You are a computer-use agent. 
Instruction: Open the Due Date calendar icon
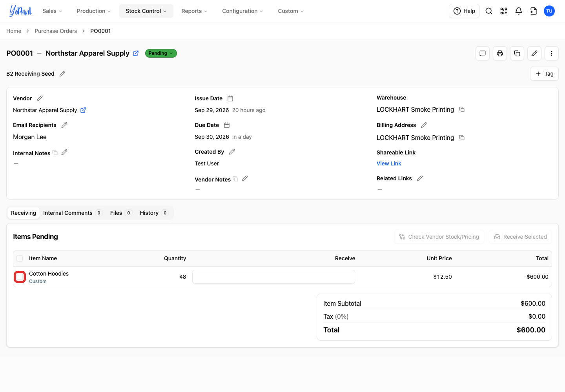tap(227, 125)
